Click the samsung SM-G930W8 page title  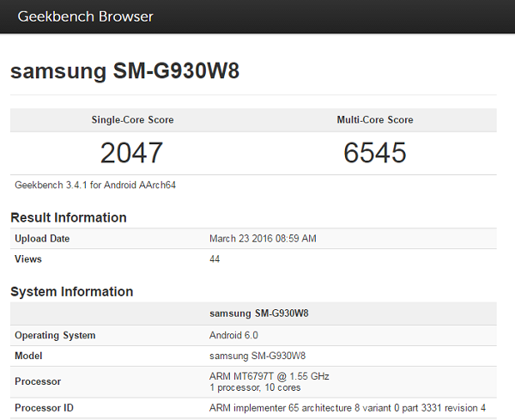(124, 71)
